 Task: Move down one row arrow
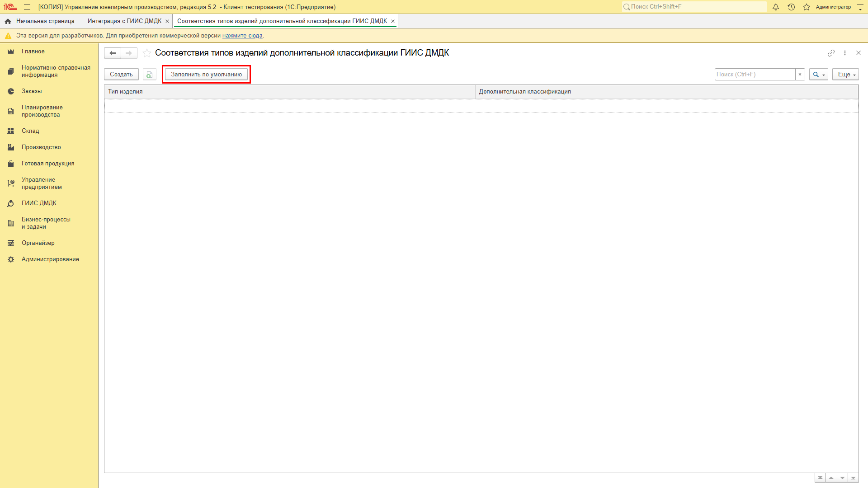coord(842,478)
